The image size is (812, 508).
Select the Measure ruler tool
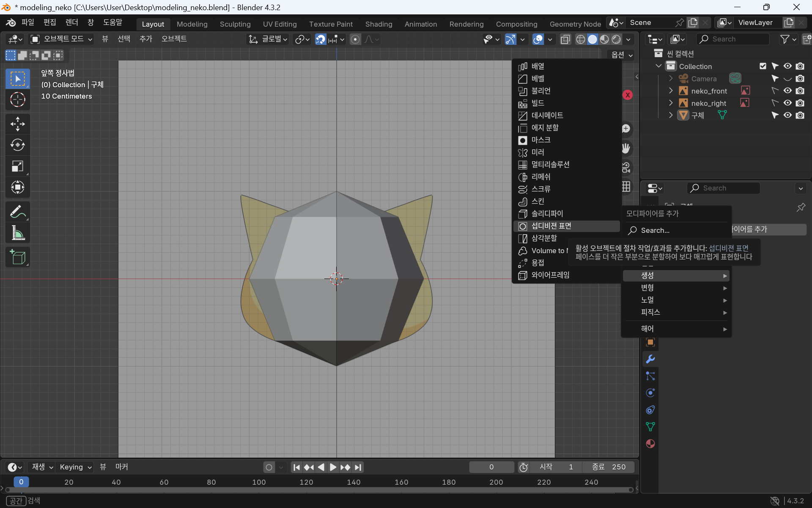[17, 233]
